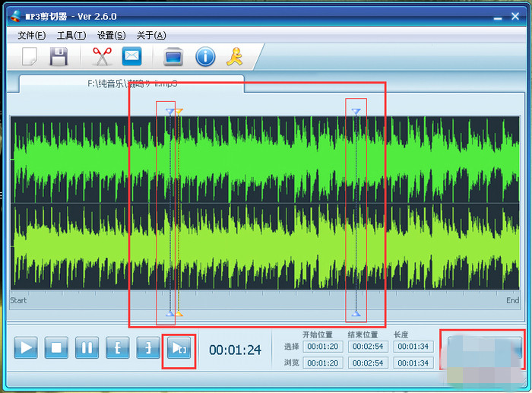532x393 pixels.
Task: Click the 开始位置 column header
Action: (318, 334)
